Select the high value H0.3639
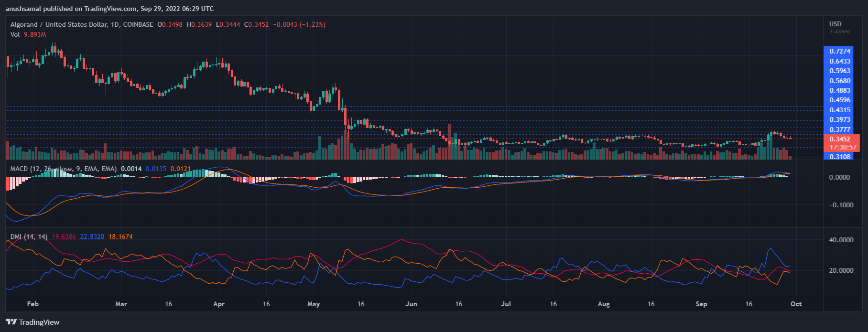 click(199, 24)
